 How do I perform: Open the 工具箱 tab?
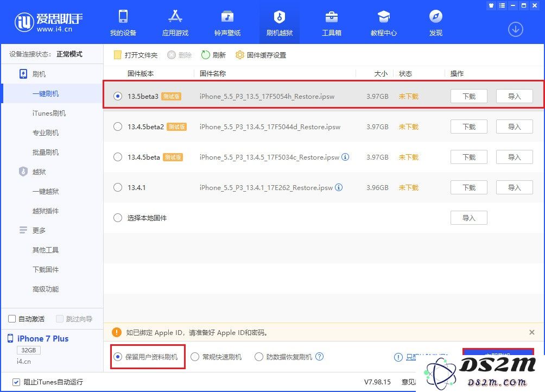click(332, 23)
